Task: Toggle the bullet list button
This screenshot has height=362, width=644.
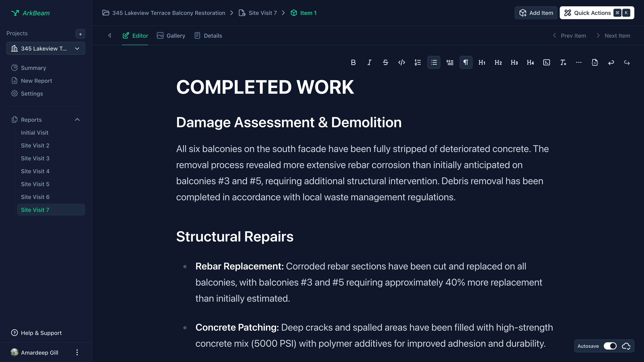Action: coord(434,62)
